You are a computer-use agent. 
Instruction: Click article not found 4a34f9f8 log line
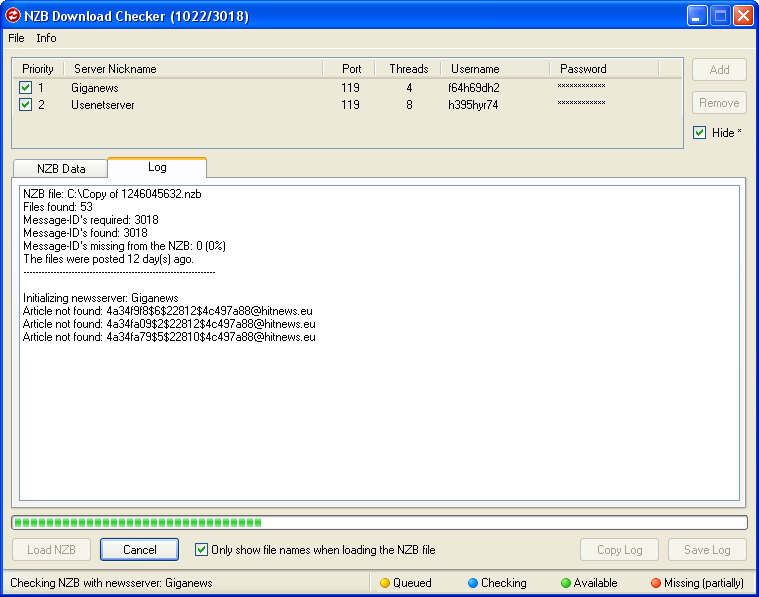pos(167,311)
